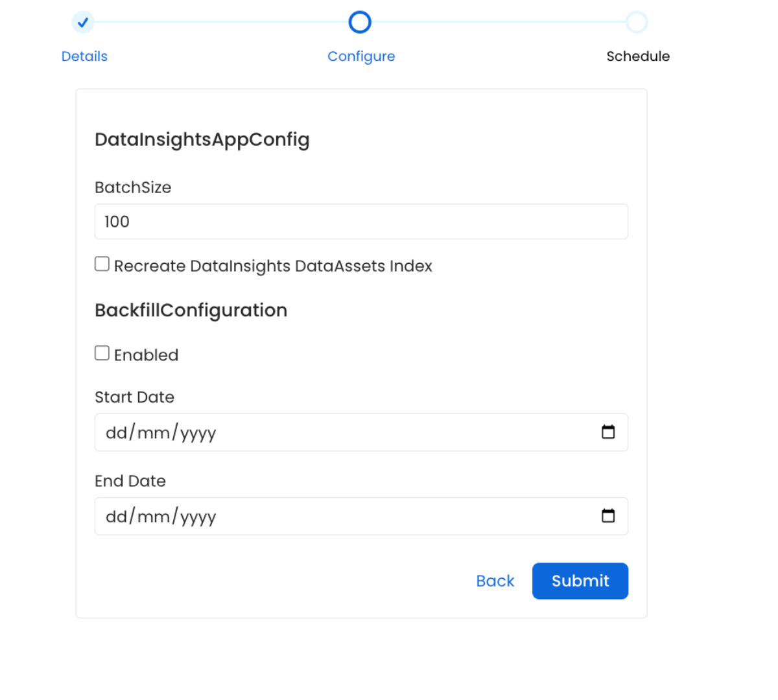Click the completed checkmark on the Details step
Image resolution: width=778 pixels, height=700 pixels.
pyautogui.click(x=83, y=22)
